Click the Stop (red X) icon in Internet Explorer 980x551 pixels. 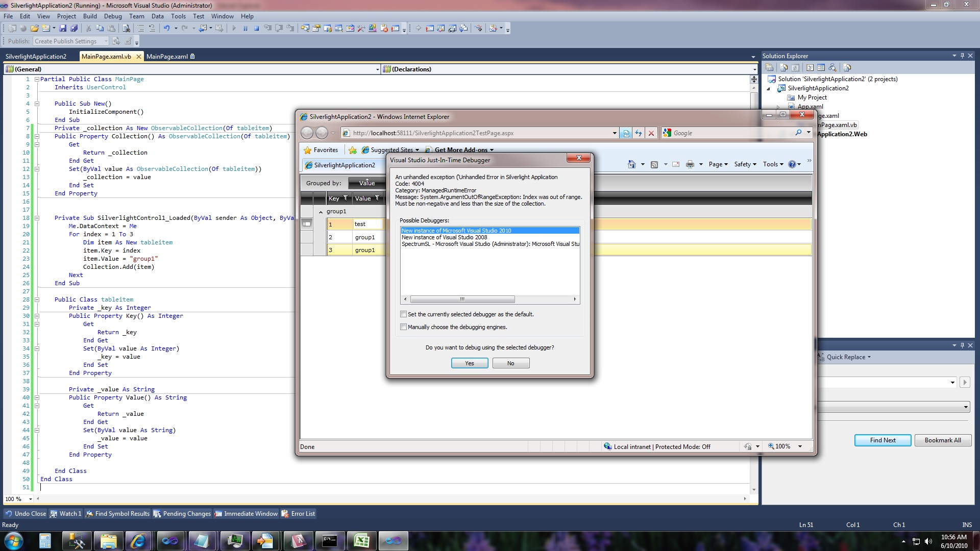coord(651,133)
